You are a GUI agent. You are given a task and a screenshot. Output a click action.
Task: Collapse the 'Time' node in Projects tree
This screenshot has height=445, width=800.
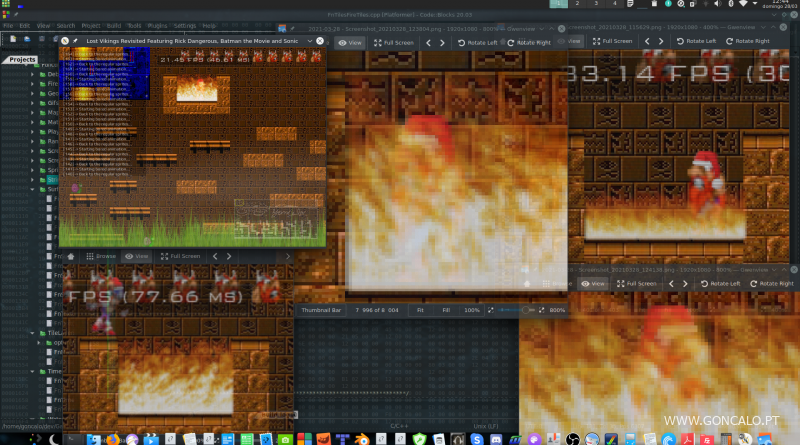33,372
